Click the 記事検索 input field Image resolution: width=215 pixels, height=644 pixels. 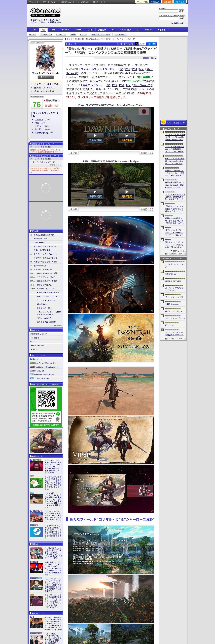pyautogui.click(x=168, y=11)
